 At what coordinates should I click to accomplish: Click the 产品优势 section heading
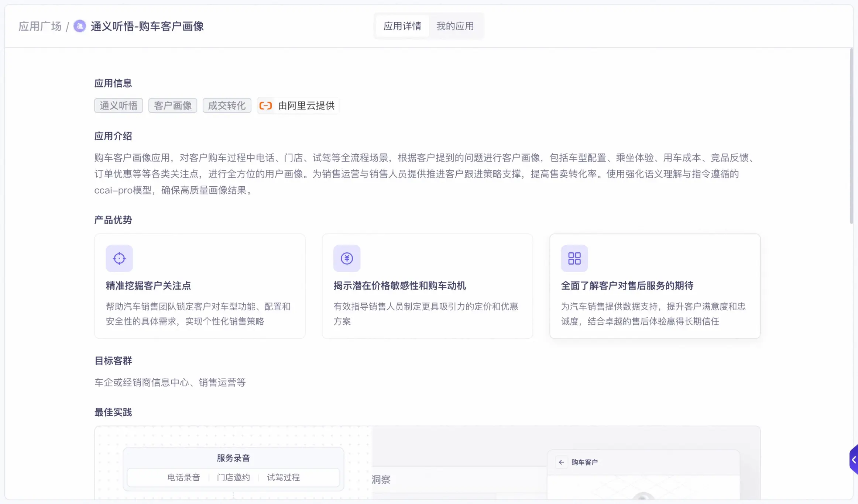click(113, 220)
